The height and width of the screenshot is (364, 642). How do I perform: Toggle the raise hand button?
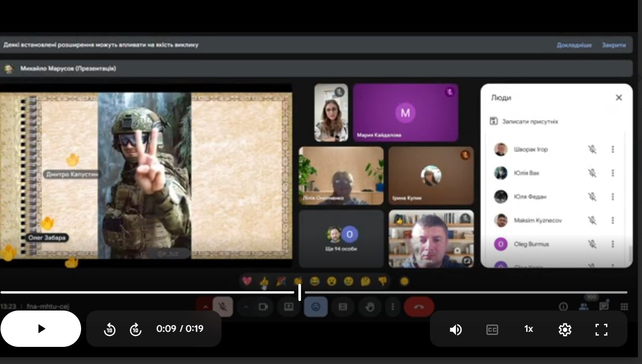370,307
